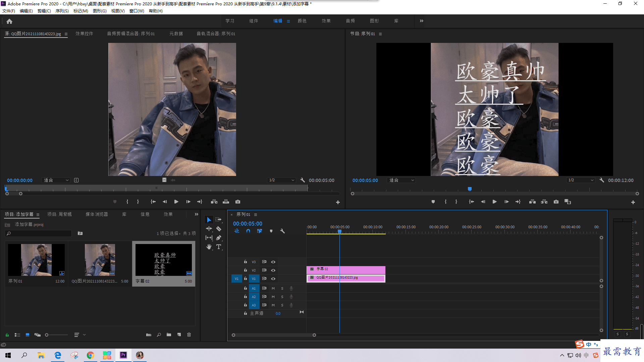
Task: Click timeline horizontal zoom scrollbar
Action: click(x=274, y=335)
